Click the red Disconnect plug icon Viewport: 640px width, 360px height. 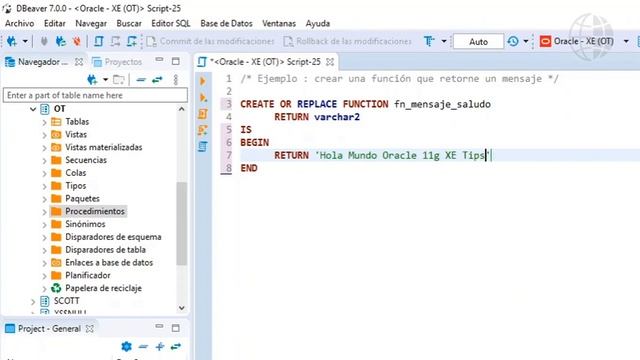(76, 41)
